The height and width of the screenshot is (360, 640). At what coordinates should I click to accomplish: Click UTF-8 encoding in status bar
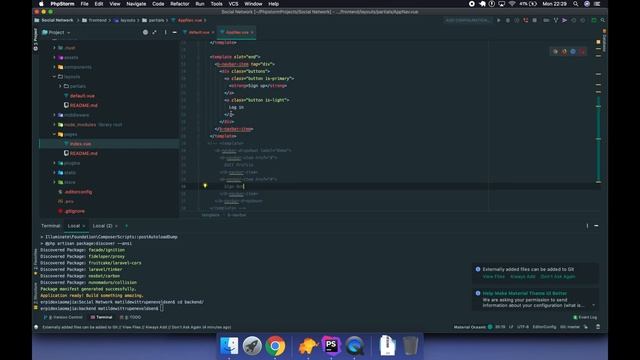(x=523, y=327)
